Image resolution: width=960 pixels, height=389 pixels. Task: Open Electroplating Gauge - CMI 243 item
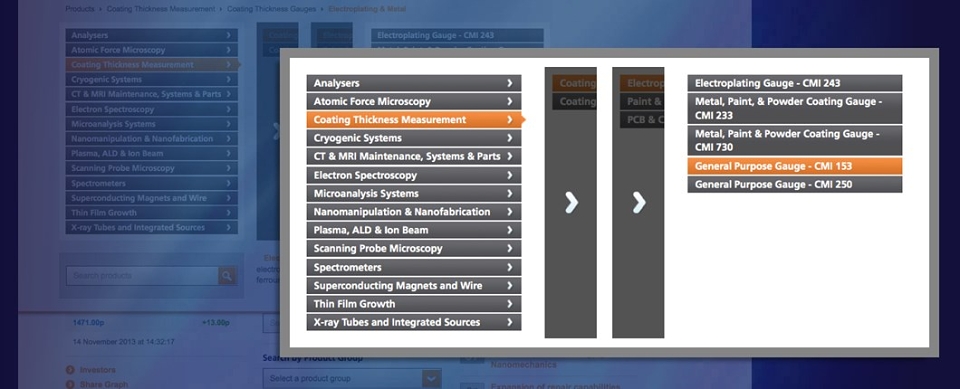pyautogui.click(x=795, y=83)
